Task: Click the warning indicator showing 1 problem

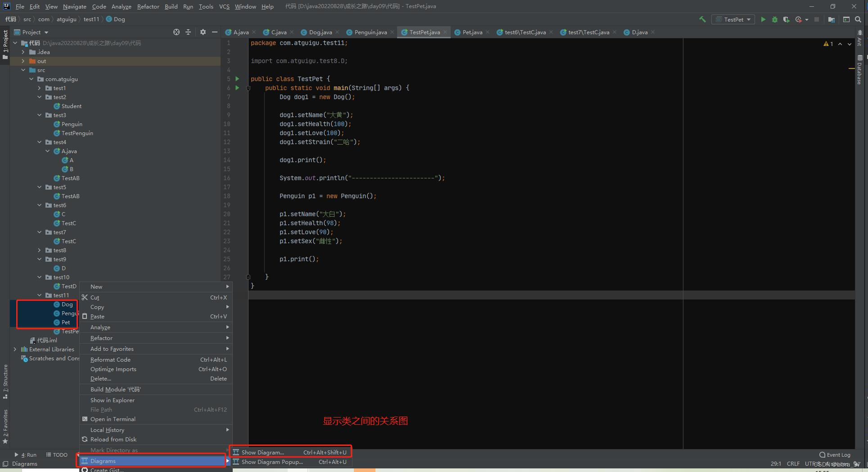Action: tap(828, 44)
